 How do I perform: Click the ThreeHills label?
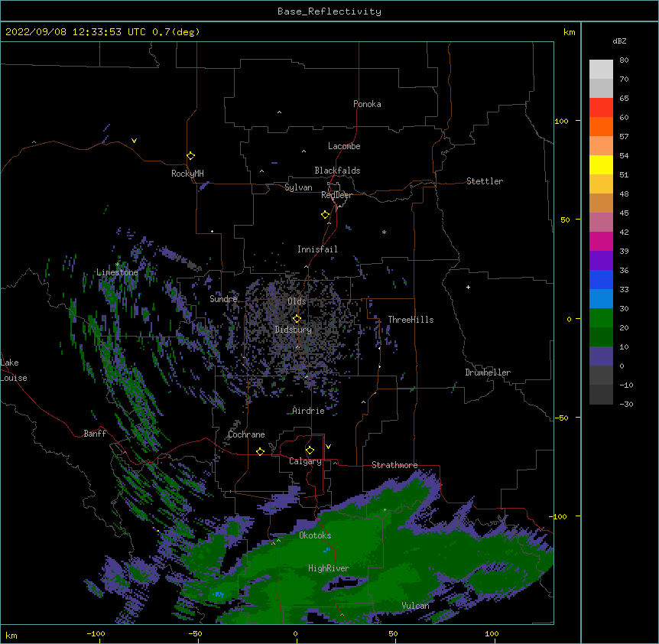click(411, 320)
